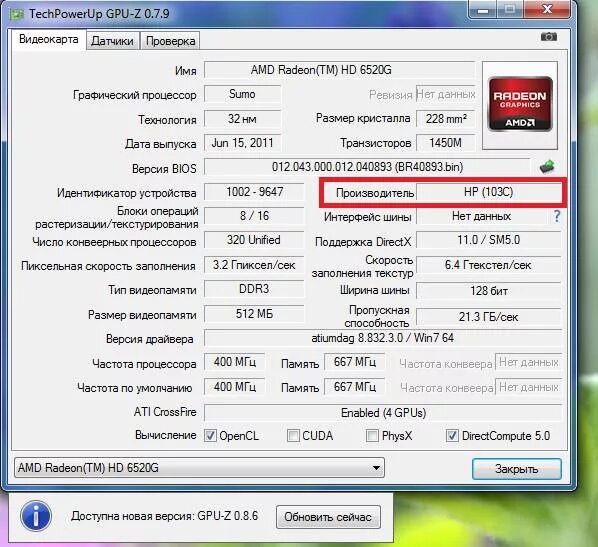Click the 320 Unified shaders field
Image resolution: width=598 pixels, height=547 pixels.
pyautogui.click(x=254, y=240)
